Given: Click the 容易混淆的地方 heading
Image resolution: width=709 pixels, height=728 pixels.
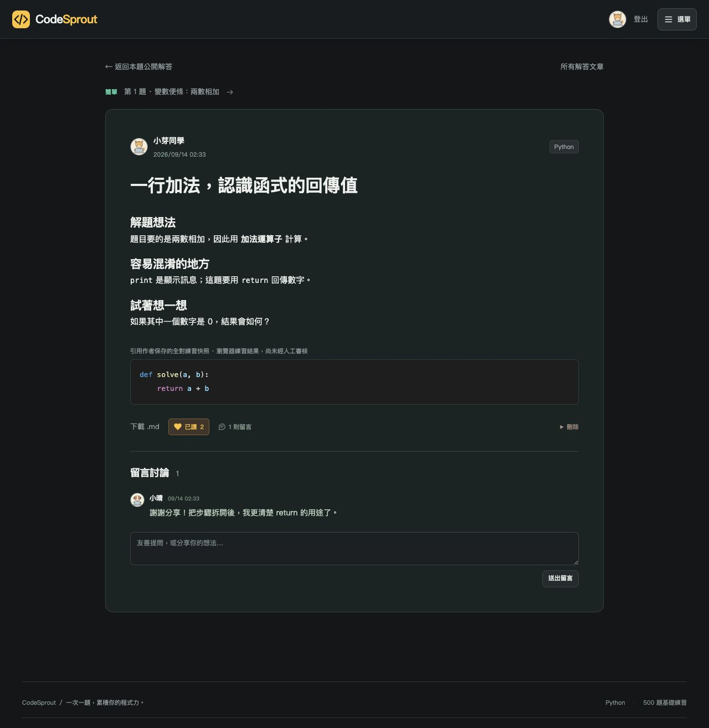Looking at the screenshot, I should pyautogui.click(x=169, y=264).
